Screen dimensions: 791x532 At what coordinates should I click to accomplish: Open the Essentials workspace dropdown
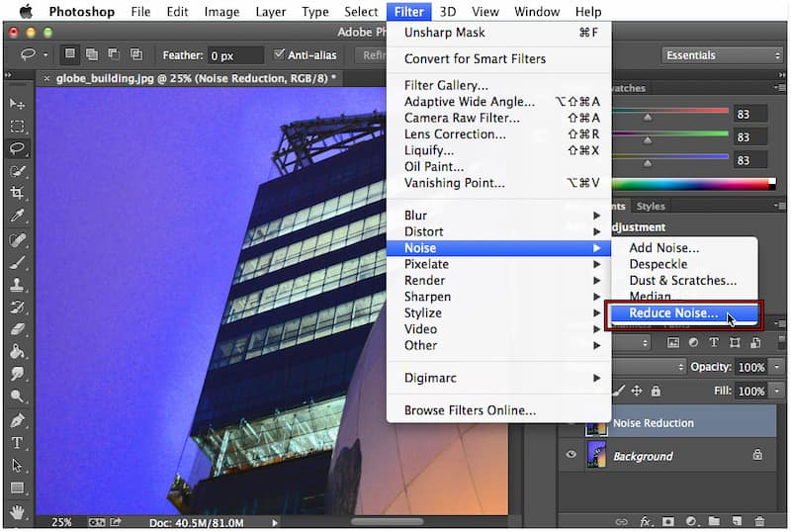pos(722,55)
